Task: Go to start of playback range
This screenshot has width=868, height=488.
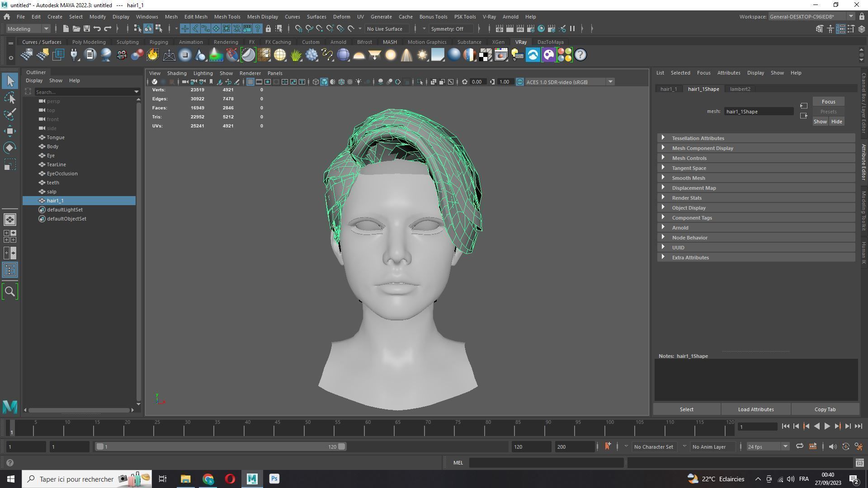Action: tap(785, 426)
